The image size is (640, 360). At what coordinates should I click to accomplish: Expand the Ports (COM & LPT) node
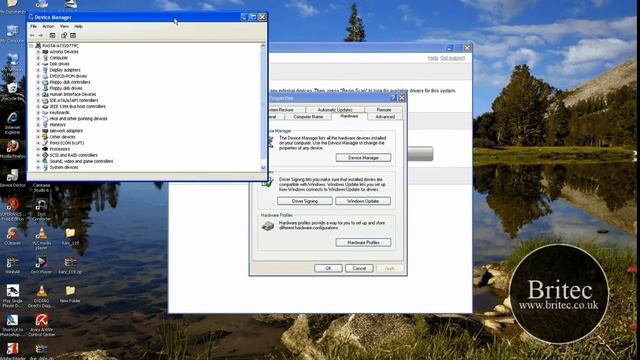coord(38,143)
